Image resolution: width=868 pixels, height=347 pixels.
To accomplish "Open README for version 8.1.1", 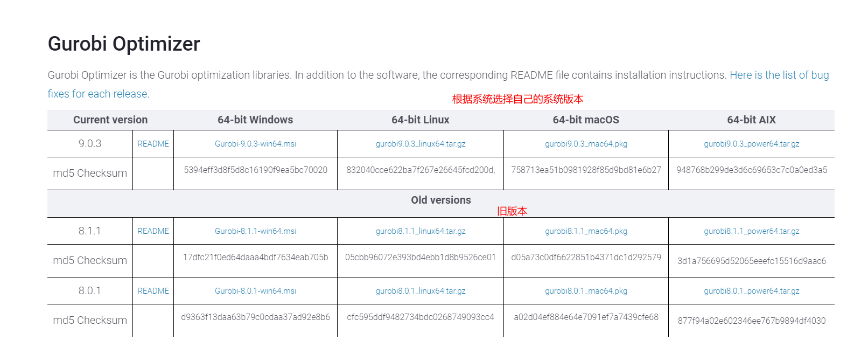I will [153, 231].
